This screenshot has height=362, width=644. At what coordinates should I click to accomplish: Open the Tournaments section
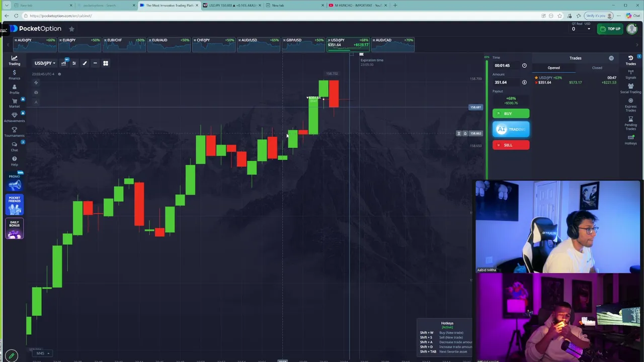coord(14,132)
